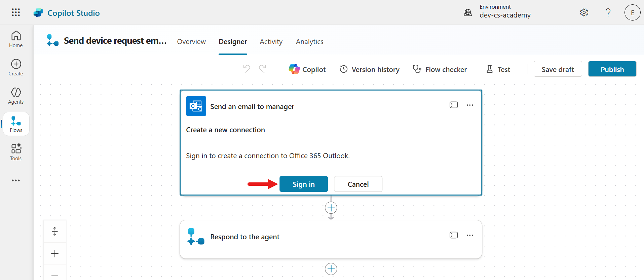Zoom in the canvas with plus control
This screenshot has width=644, height=280.
point(55,253)
